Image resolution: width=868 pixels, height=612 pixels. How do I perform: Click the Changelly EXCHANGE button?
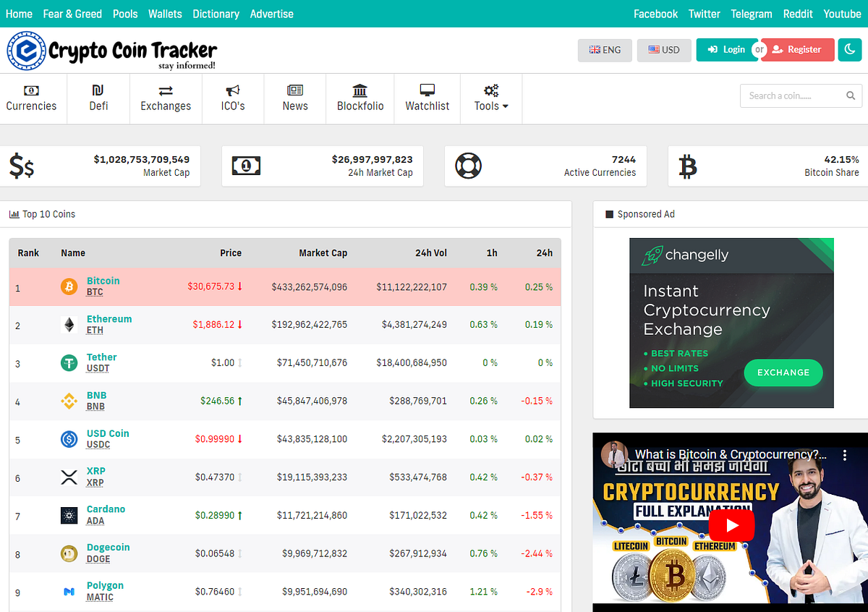(783, 373)
